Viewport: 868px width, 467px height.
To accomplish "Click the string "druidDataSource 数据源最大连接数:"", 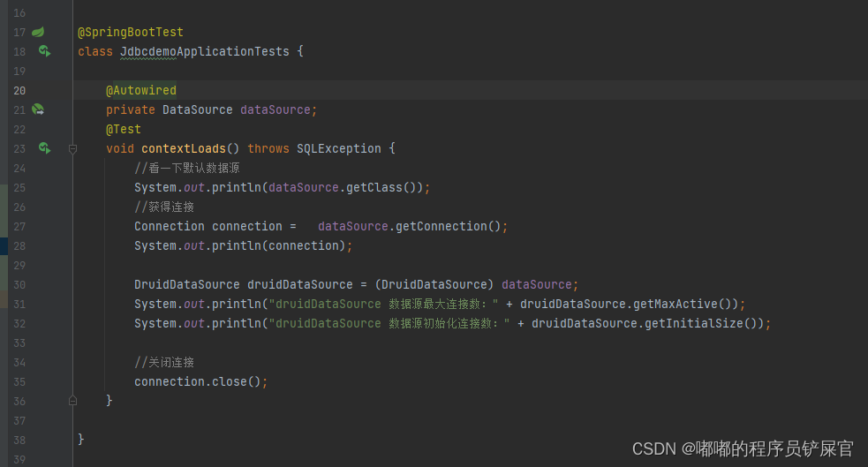I will coord(383,304).
